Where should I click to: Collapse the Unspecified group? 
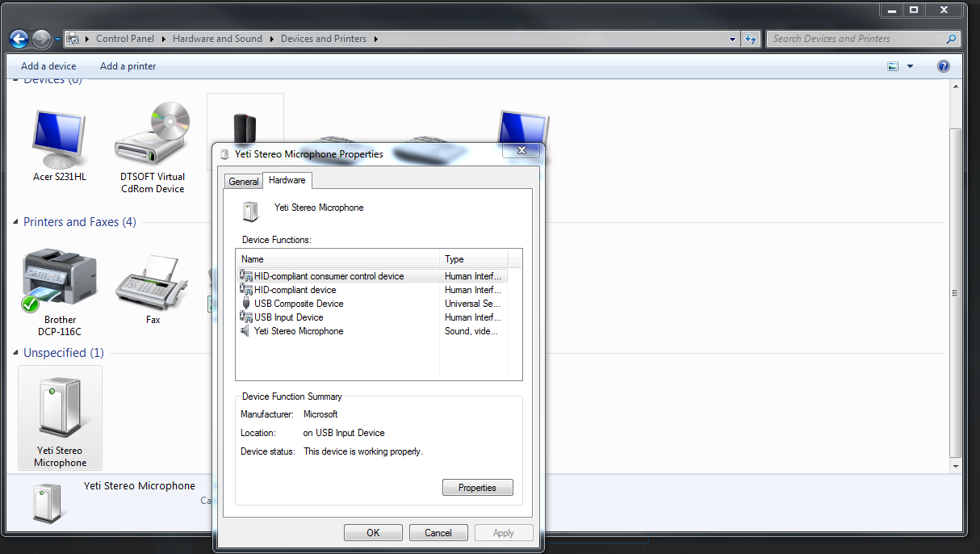click(x=16, y=353)
